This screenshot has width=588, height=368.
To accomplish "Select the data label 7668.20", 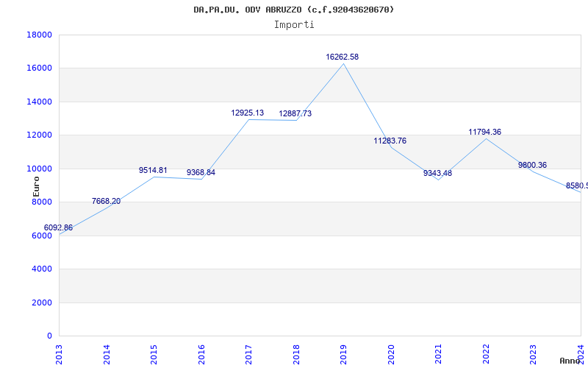I will click(106, 201).
